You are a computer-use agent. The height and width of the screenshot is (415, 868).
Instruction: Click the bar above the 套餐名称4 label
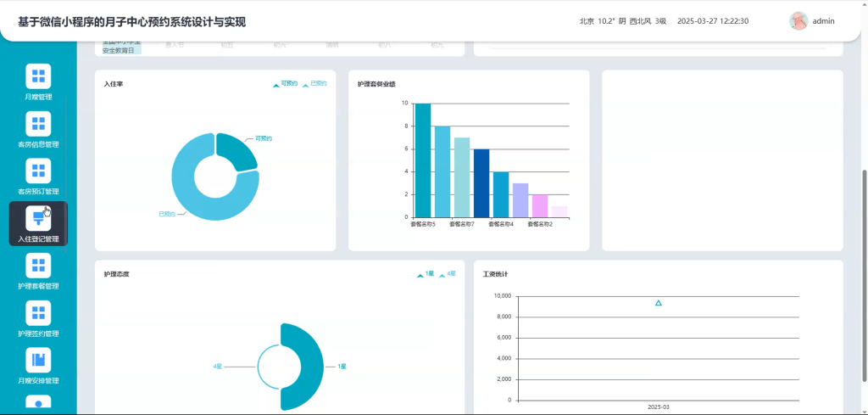(500, 194)
